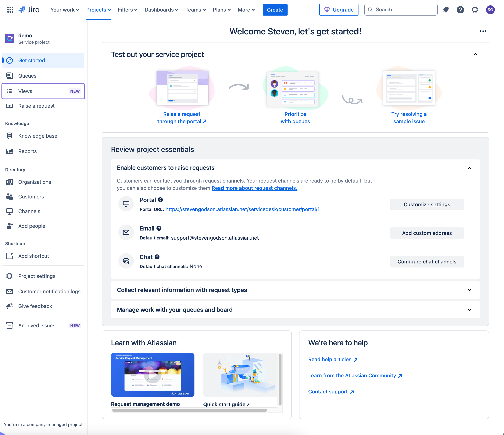
Task: Open Prioritize with queues link
Action: 295,118
